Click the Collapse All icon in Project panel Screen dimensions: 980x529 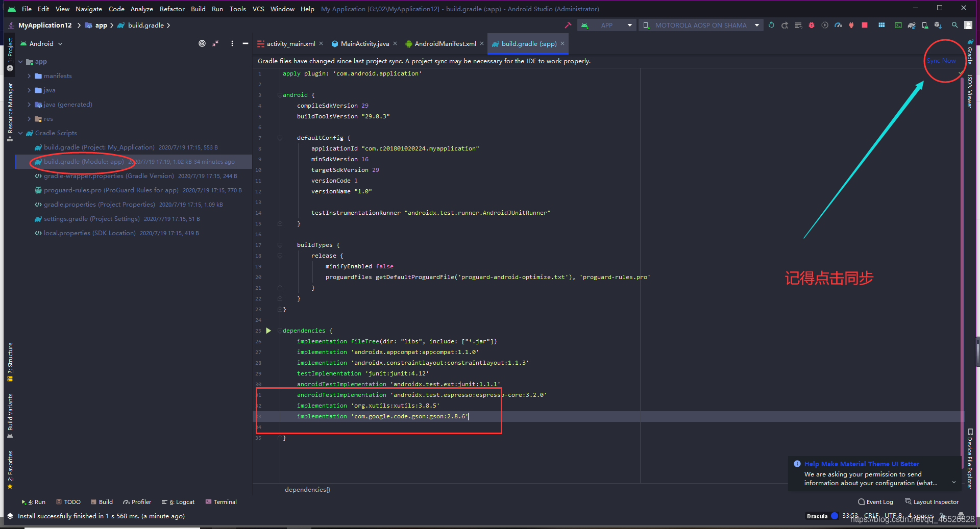[x=216, y=43]
